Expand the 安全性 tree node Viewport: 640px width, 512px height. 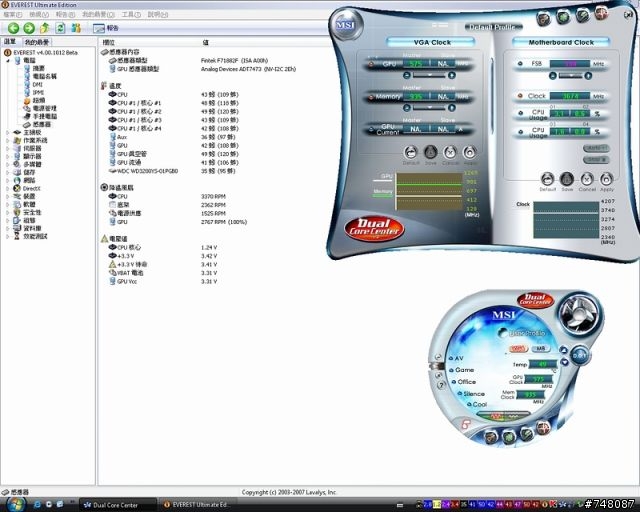7,212
